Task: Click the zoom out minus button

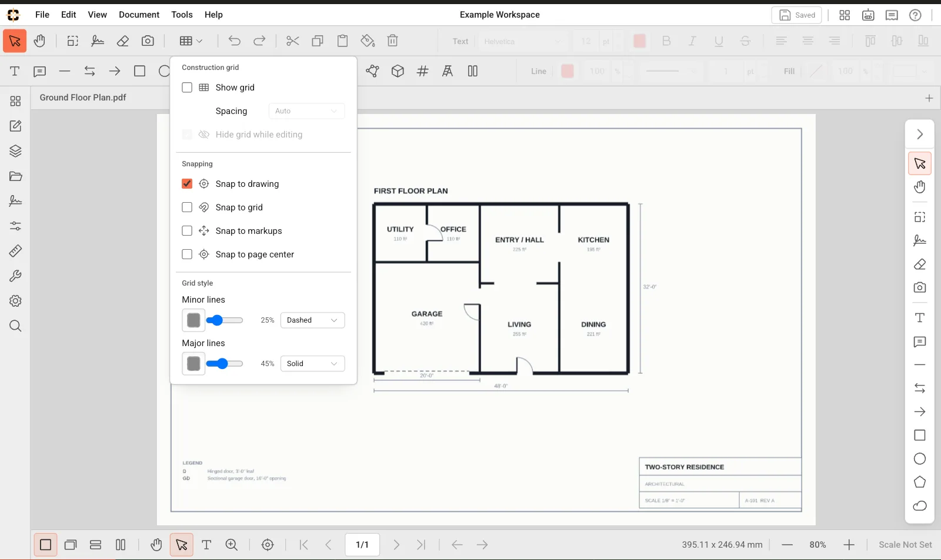Action: coord(787,545)
